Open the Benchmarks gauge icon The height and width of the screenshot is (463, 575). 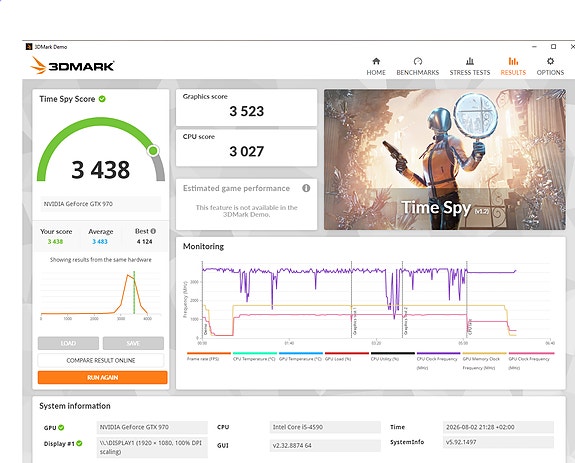tap(418, 61)
